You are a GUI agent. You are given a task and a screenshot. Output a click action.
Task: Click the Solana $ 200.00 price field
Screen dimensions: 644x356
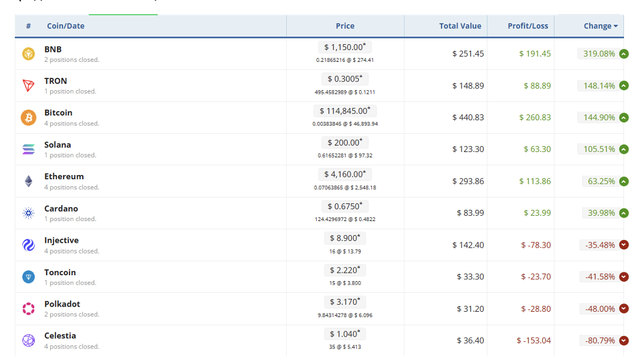tap(345, 143)
